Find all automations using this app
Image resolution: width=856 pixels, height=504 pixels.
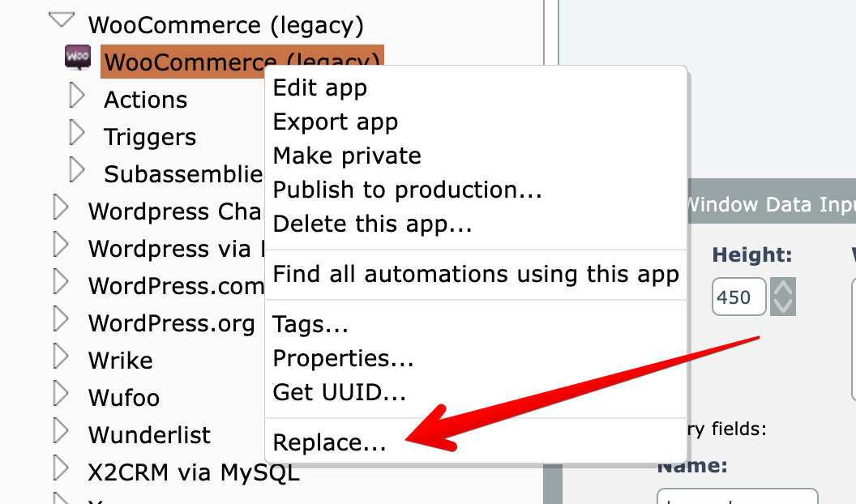pos(476,274)
